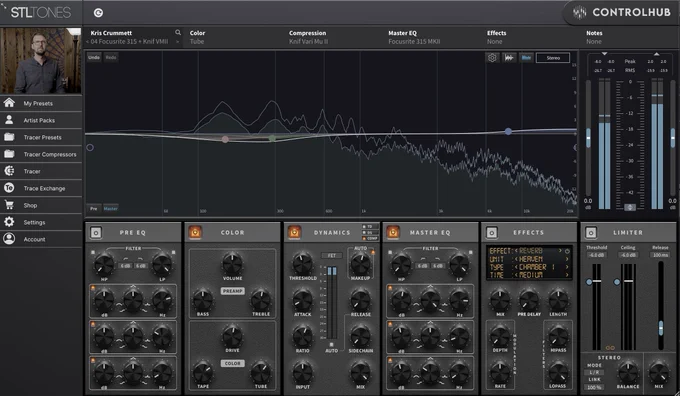Screen dimensions: 680x396
Task: Open the Master EQ Focusrite 315 section
Action: [x=414, y=37]
